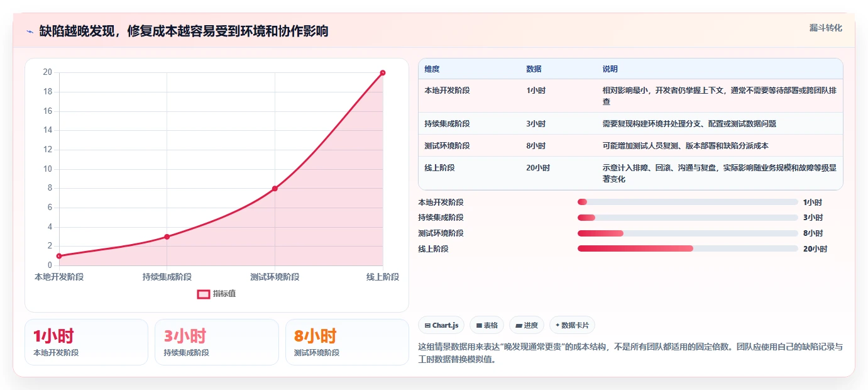868x390 pixels.
Task: Click the 持续集成阶段 table row label
Action: [447, 124]
